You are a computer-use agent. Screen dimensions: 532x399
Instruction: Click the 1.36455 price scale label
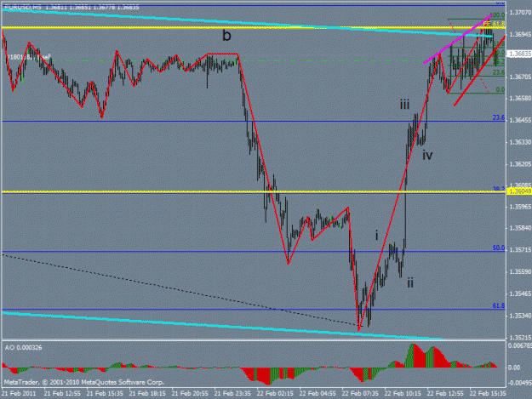pos(520,120)
